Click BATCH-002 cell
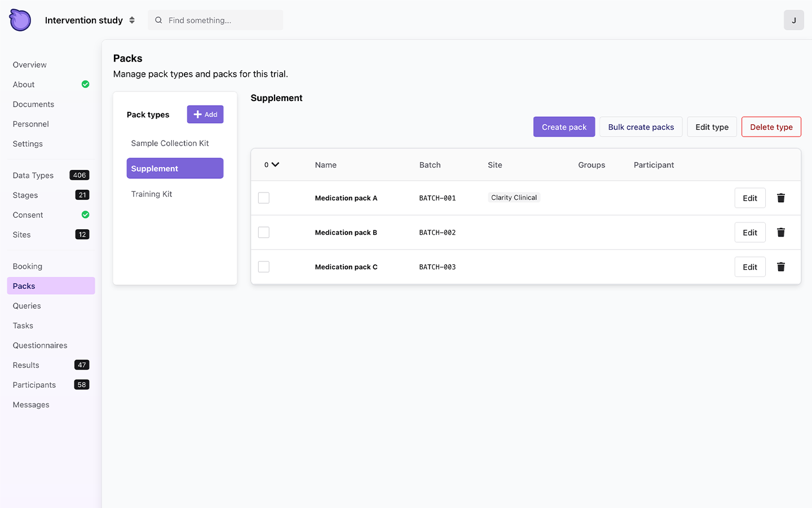Screen dimensions: 812x508 [x=437, y=233]
